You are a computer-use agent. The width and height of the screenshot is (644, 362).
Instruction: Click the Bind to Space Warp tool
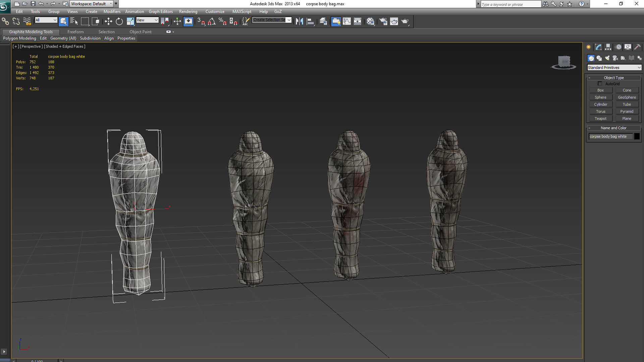pos(27,21)
